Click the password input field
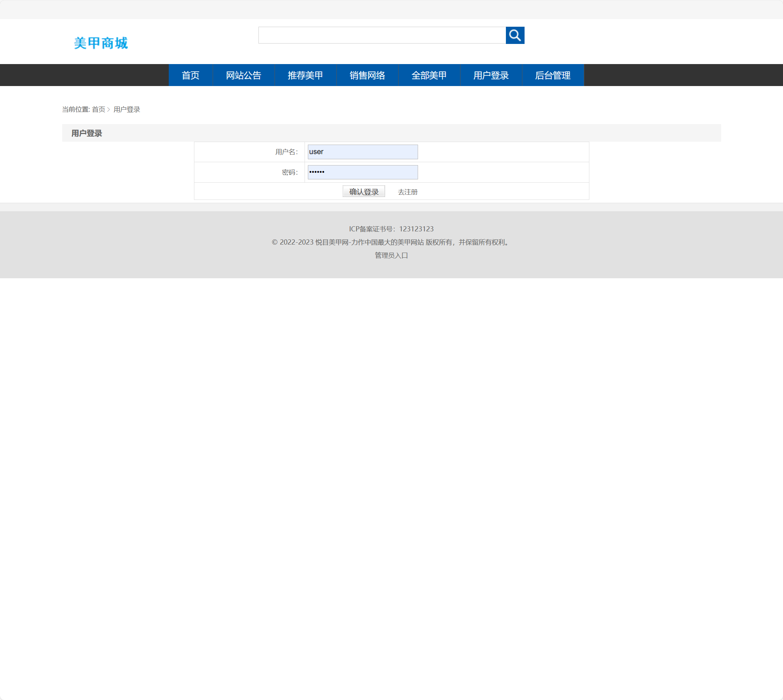Image resolution: width=783 pixels, height=700 pixels. pos(362,172)
